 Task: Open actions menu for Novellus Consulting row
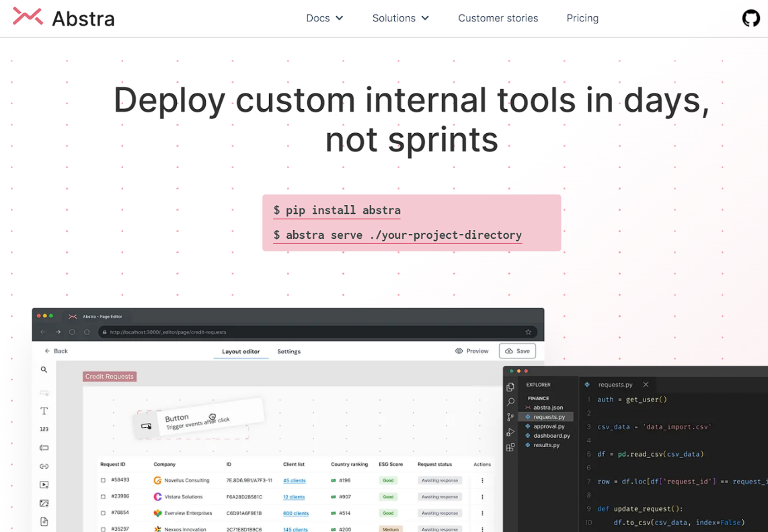click(482, 481)
